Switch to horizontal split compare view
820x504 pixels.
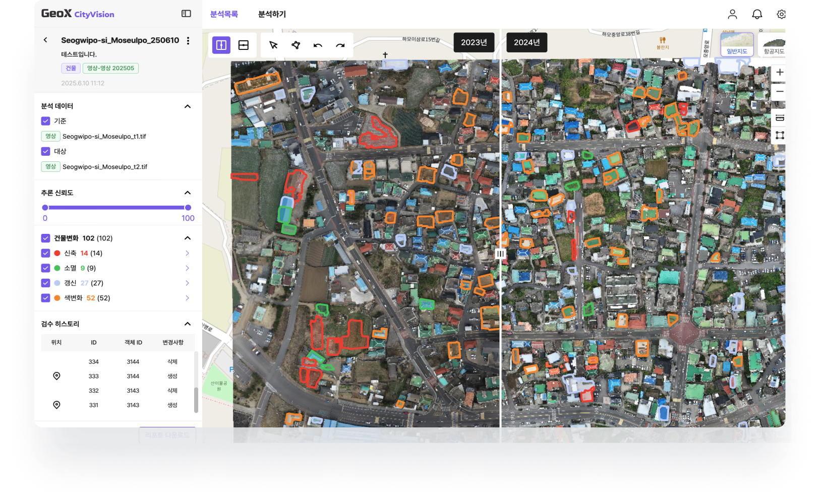pos(244,45)
